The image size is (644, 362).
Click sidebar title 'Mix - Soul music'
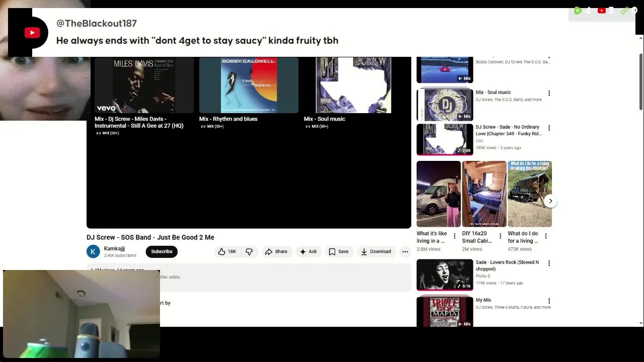coord(493,92)
